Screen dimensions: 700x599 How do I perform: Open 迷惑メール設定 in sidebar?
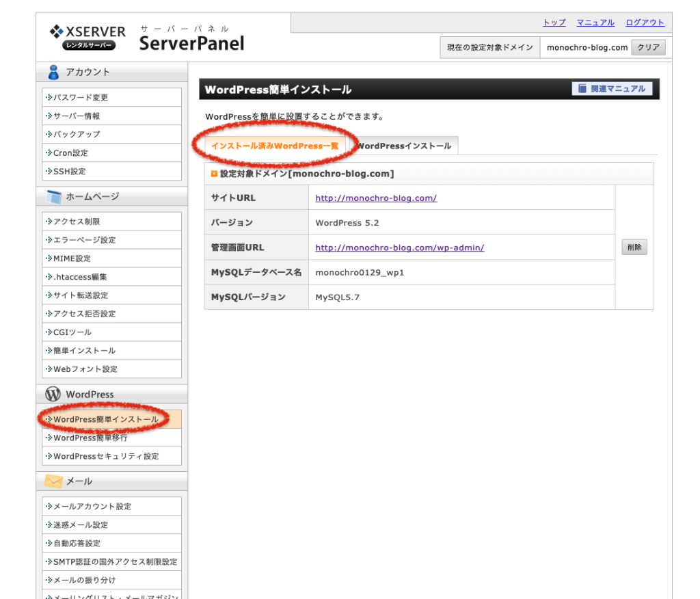111,525
